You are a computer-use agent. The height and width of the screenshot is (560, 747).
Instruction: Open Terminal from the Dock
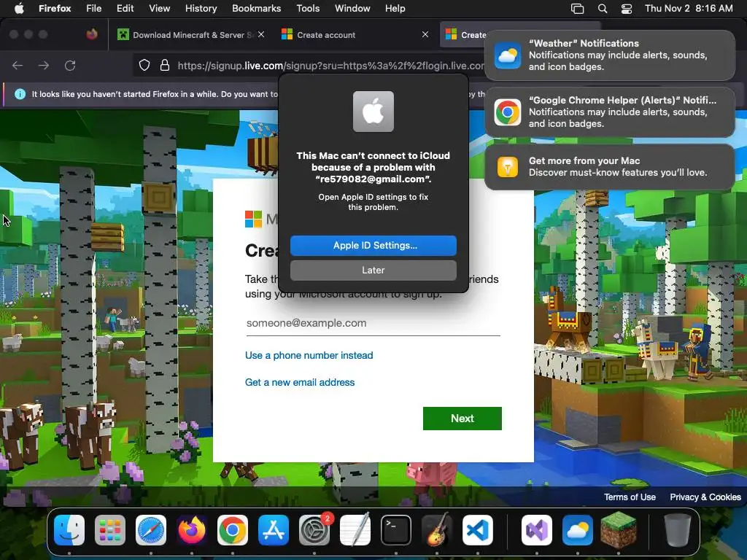click(x=396, y=530)
